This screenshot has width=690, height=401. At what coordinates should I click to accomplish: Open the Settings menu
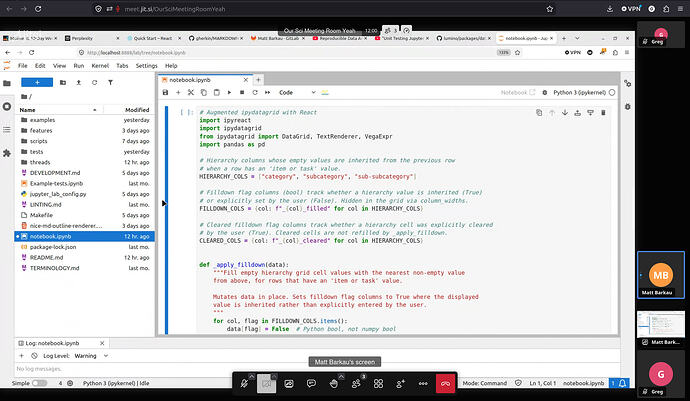(147, 66)
